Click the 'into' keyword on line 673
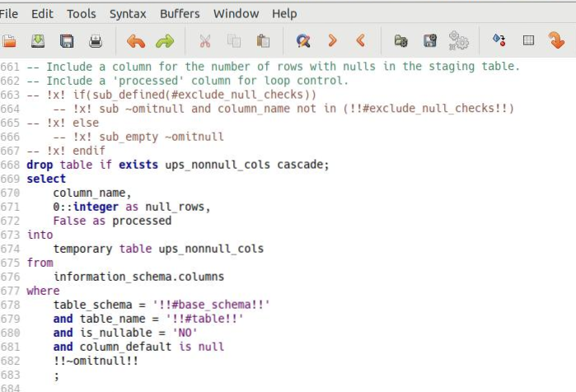 tap(40, 235)
